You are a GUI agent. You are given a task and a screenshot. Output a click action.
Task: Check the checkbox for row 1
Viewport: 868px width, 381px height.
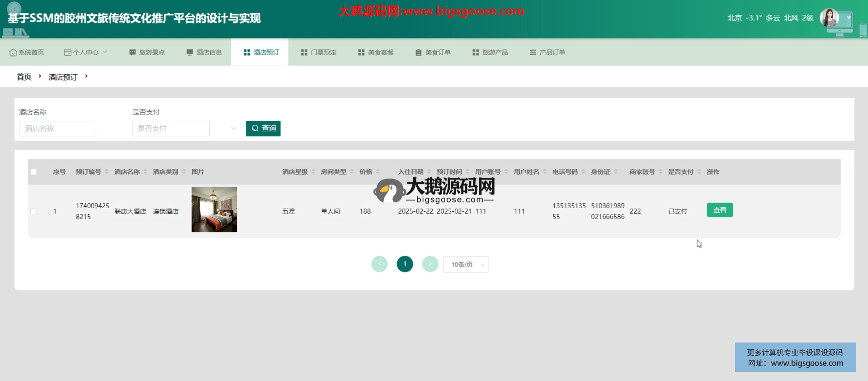(34, 211)
